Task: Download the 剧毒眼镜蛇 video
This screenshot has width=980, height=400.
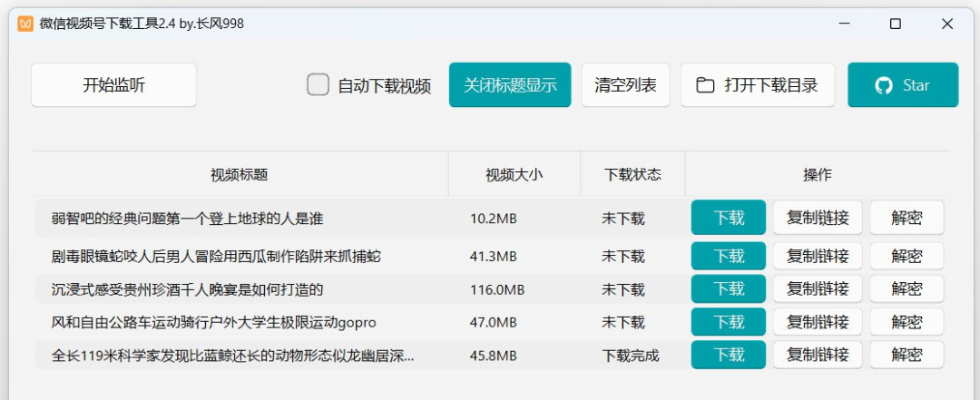Action: click(x=728, y=256)
